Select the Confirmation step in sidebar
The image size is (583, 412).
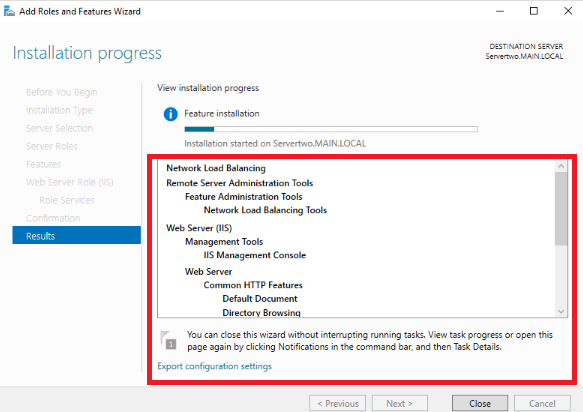pos(53,218)
